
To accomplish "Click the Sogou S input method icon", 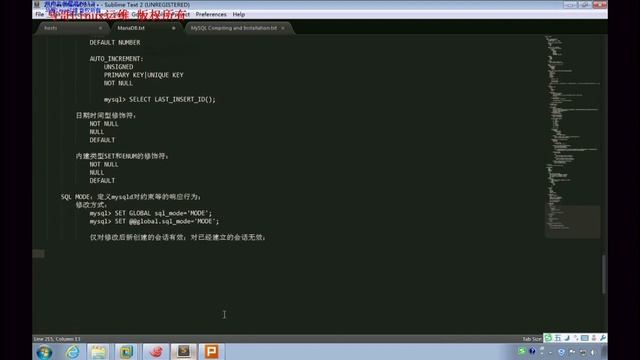I will (x=548, y=338).
